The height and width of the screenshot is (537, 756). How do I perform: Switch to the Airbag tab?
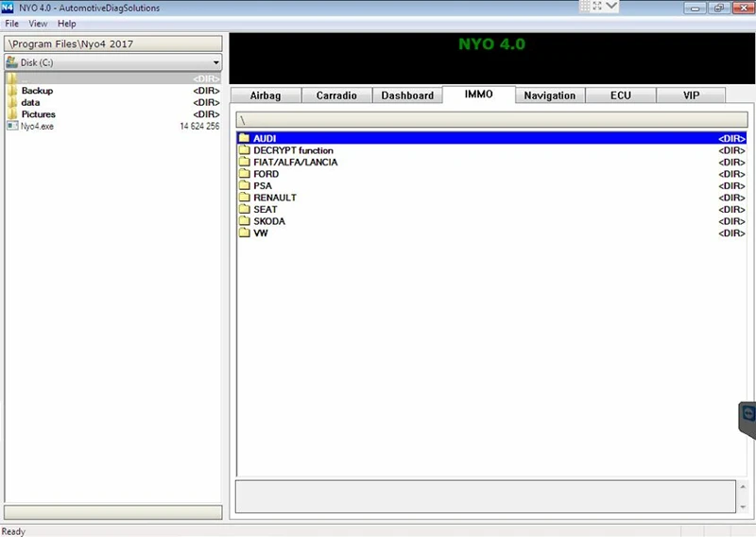[x=266, y=95]
